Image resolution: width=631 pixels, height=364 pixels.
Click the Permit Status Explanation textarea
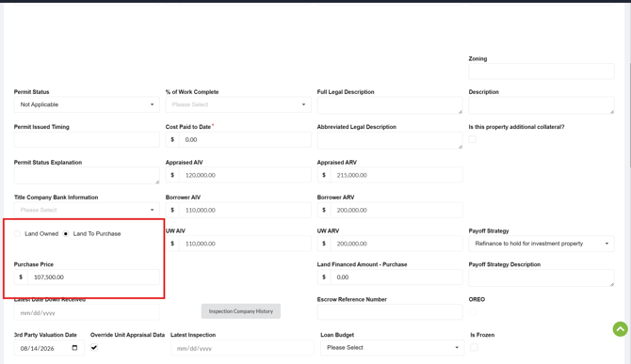point(87,176)
